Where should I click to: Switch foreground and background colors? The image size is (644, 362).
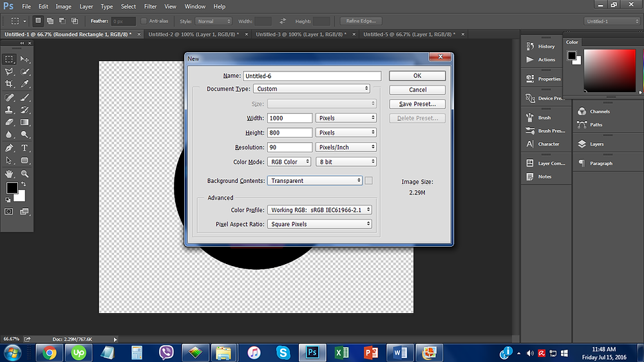pyautogui.click(x=24, y=184)
